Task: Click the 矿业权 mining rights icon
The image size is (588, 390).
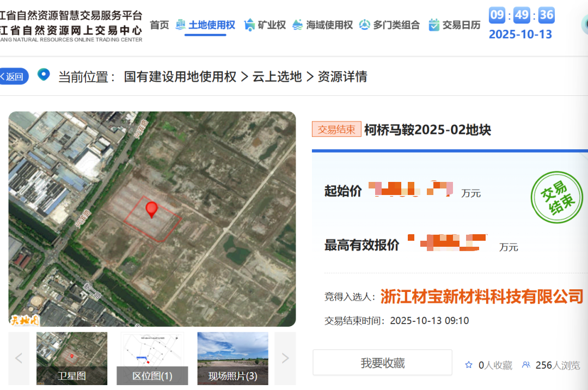Action: pos(249,24)
